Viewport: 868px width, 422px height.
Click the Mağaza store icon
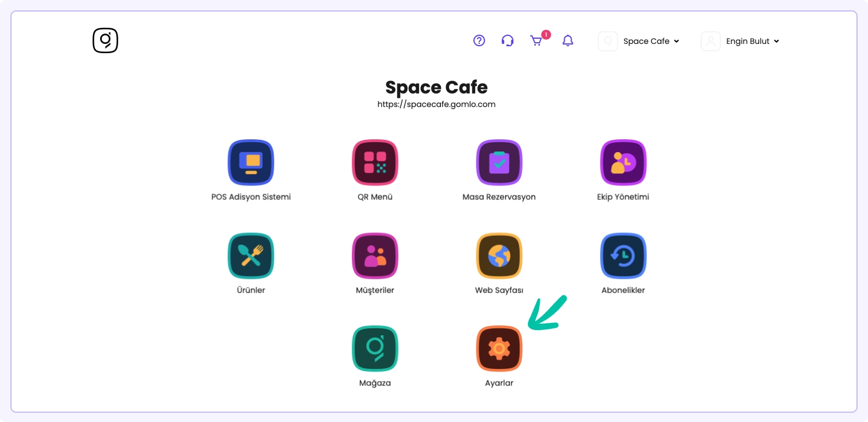(x=375, y=349)
